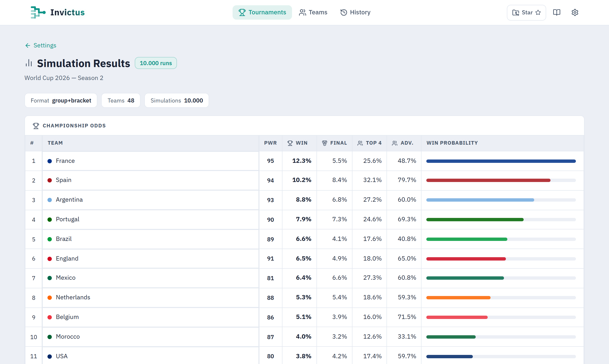Click the Invictus logo icon
This screenshot has width=609, height=364.
(38, 12)
